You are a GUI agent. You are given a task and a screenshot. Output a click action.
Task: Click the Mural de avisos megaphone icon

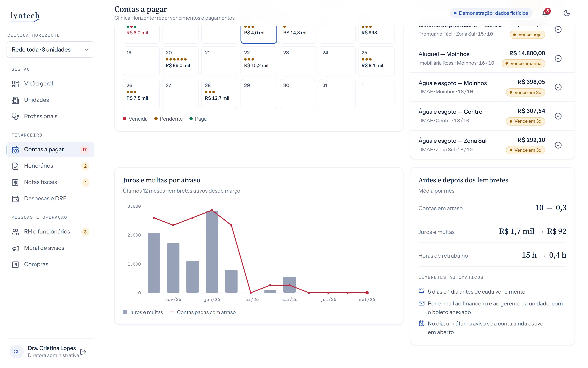(15, 248)
